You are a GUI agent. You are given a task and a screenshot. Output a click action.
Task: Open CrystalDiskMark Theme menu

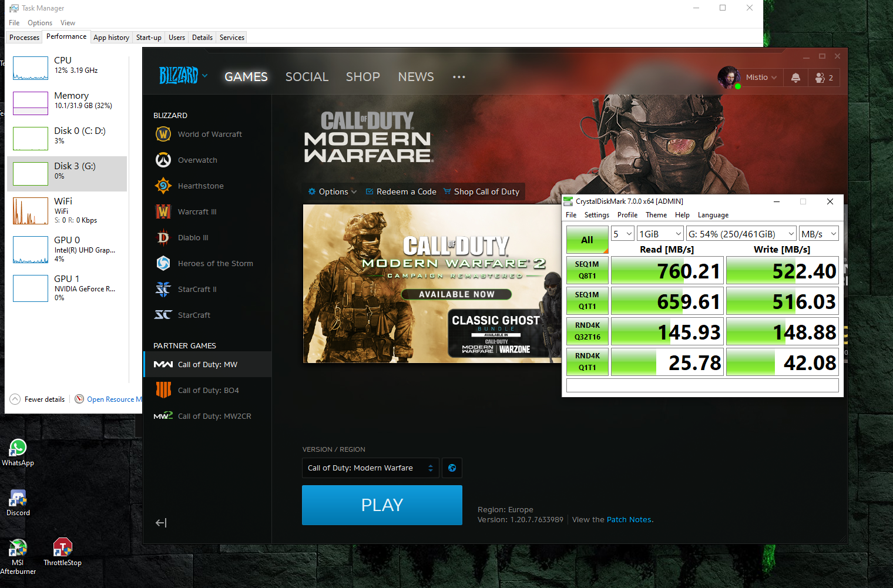pyautogui.click(x=656, y=215)
